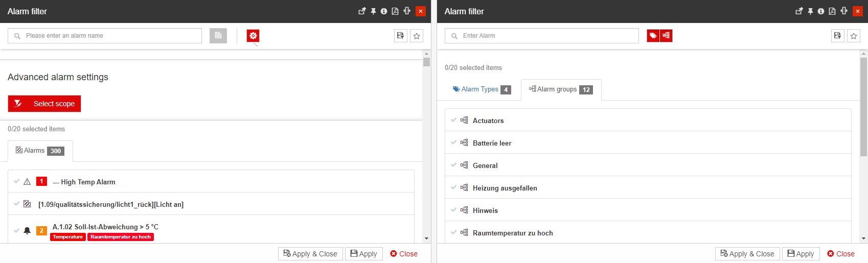Click the PDF export icon in left panel
Screen dimensions: 868x263
pyautogui.click(x=395, y=11)
